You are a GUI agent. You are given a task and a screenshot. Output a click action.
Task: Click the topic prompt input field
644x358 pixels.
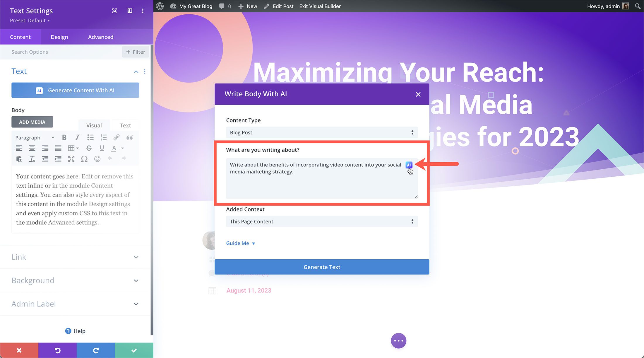coord(321,179)
